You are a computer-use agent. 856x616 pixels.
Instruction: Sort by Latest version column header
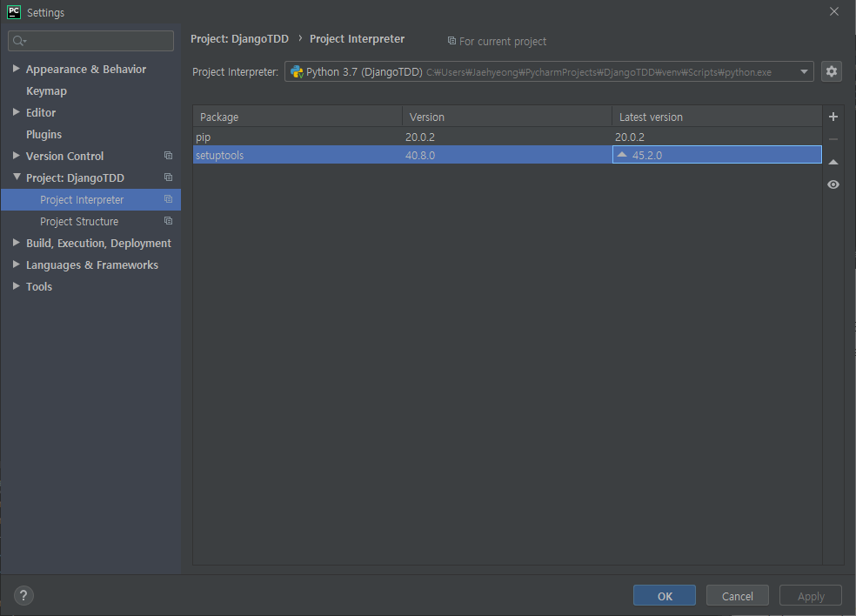pos(717,117)
